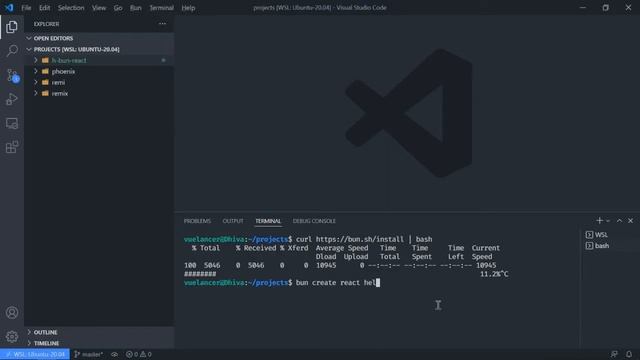Select the phoenix folder name
The image size is (640, 360).
(x=63, y=71)
